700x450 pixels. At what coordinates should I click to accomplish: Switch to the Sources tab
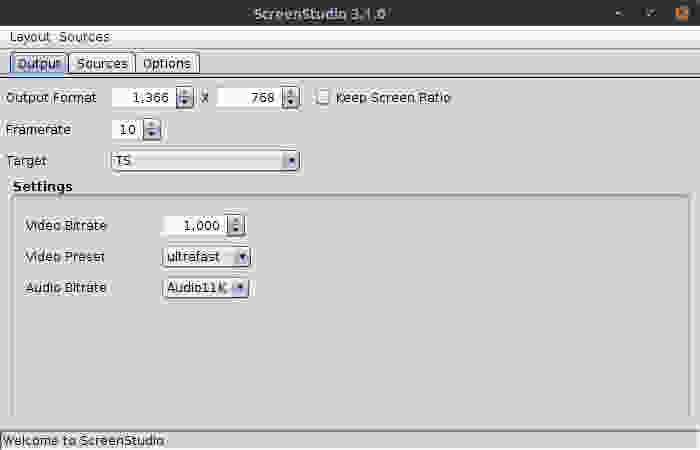(102, 64)
